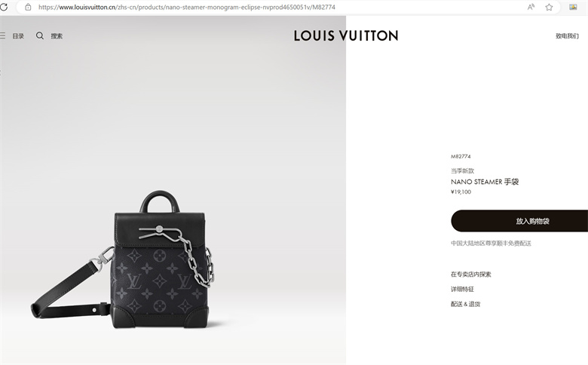This screenshot has height=365, width=588.
Task: Reload the page with the refresh icon
Action: 3,7
